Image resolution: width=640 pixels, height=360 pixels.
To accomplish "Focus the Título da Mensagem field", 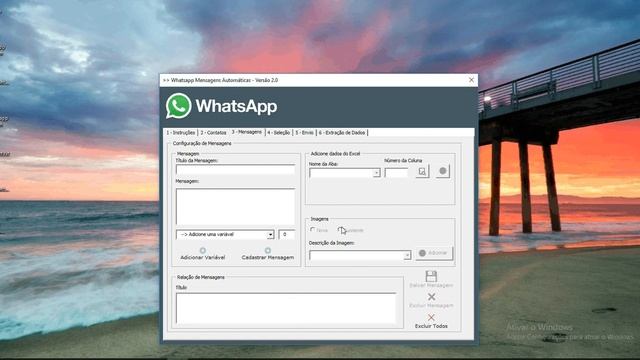I will coord(236,170).
